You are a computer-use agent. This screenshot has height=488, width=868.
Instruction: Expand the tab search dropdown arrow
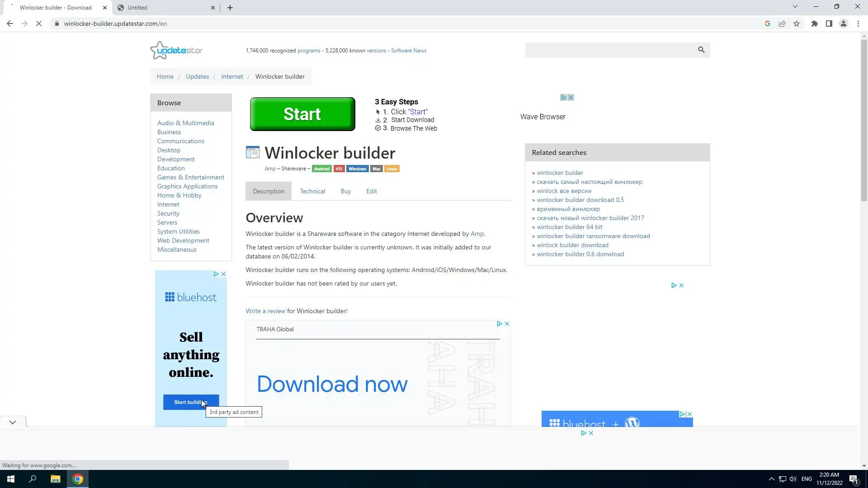tap(795, 7)
